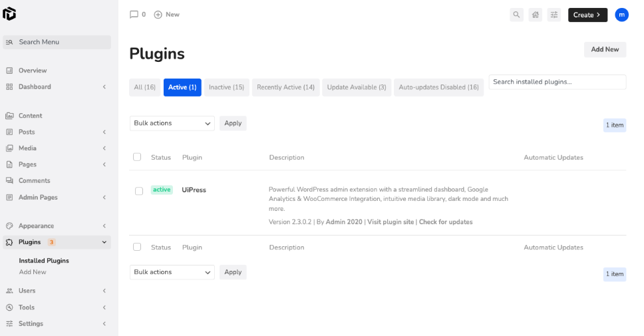The width and height of the screenshot is (644, 336).
Task: Click the comments bubble icon in top bar
Action: [x=134, y=15]
